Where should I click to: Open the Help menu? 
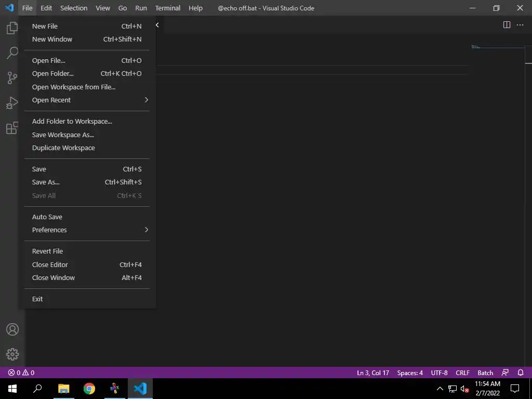click(x=195, y=8)
